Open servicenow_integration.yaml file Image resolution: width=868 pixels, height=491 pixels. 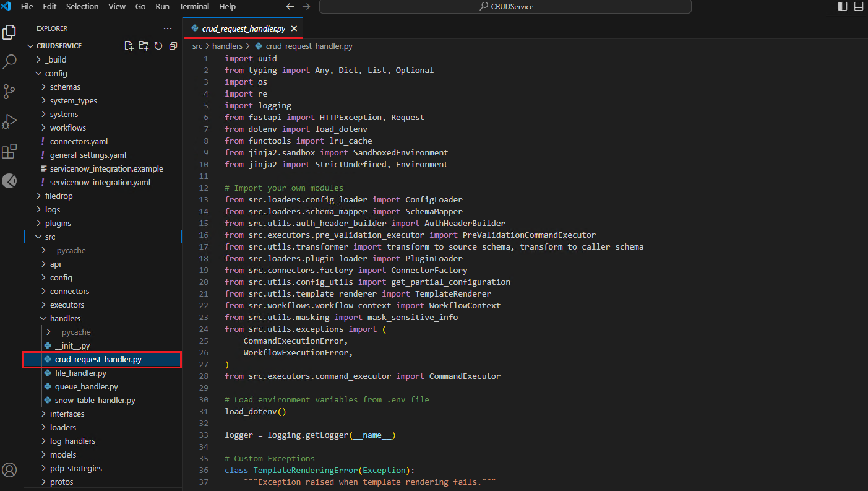tap(103, 182)
